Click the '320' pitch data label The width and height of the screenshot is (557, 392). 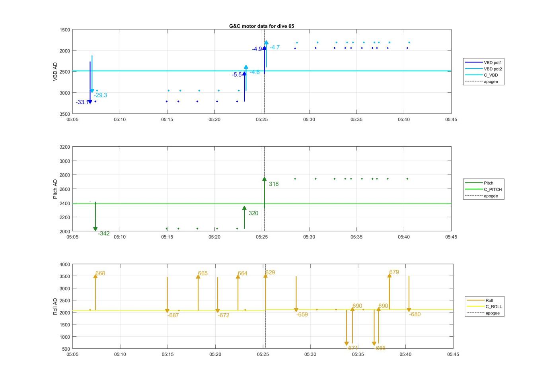253,213
